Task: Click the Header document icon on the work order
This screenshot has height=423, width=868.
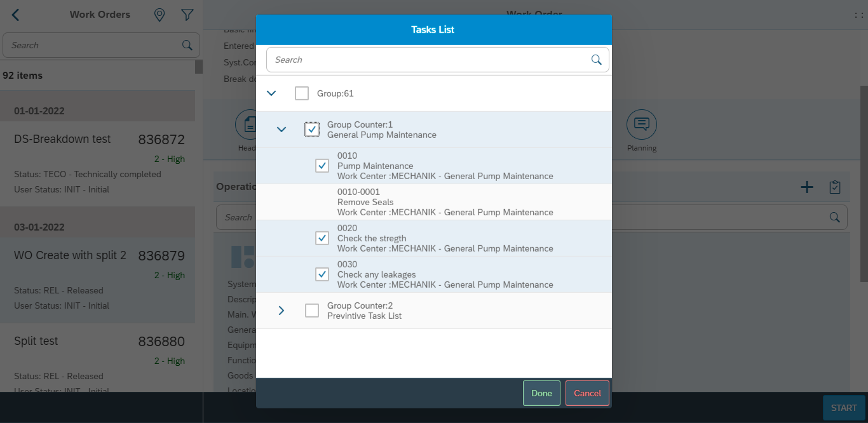Action: [x=248, y=126]
